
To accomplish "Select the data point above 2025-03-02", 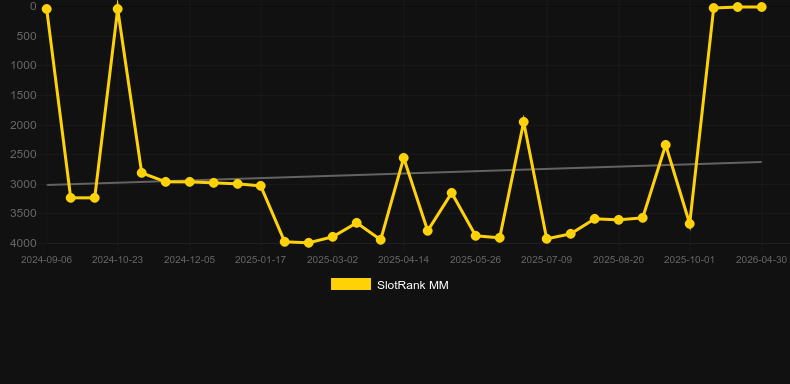I will tap(333, 236).
